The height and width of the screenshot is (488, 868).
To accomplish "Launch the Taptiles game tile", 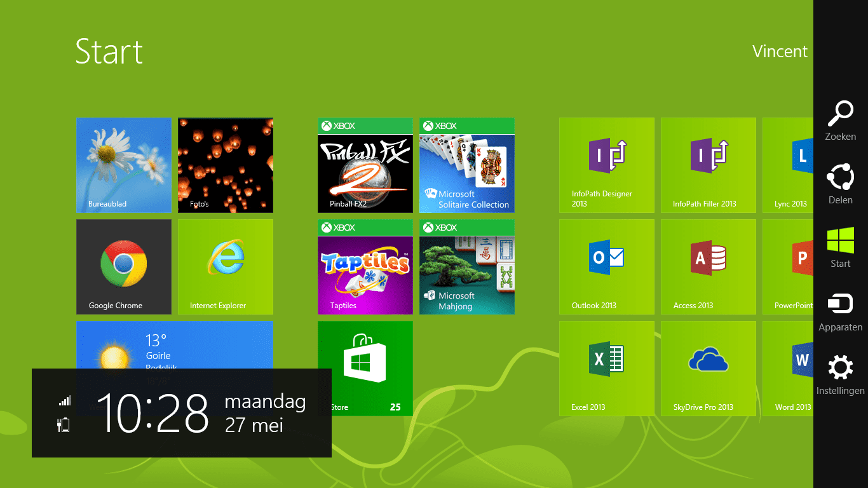I will pyautogui.click(x=365, y=267).
